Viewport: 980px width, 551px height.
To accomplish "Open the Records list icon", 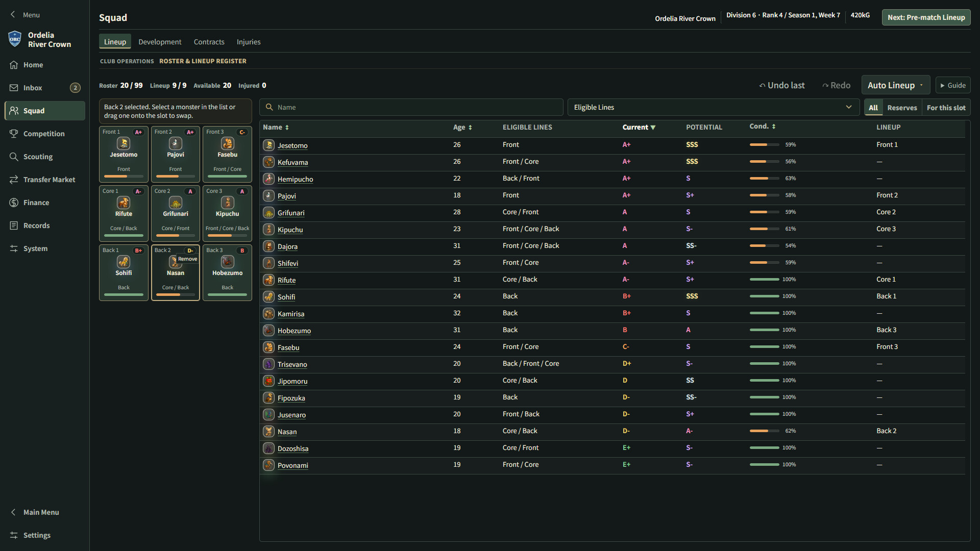I will tap(14, 226).
